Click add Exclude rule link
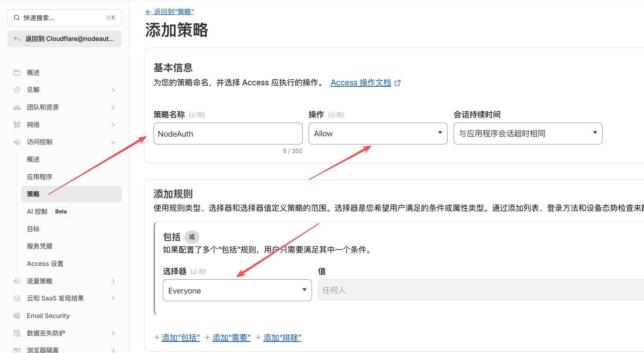The width and height of the screenshot is (644, 353). click(282, 338)
